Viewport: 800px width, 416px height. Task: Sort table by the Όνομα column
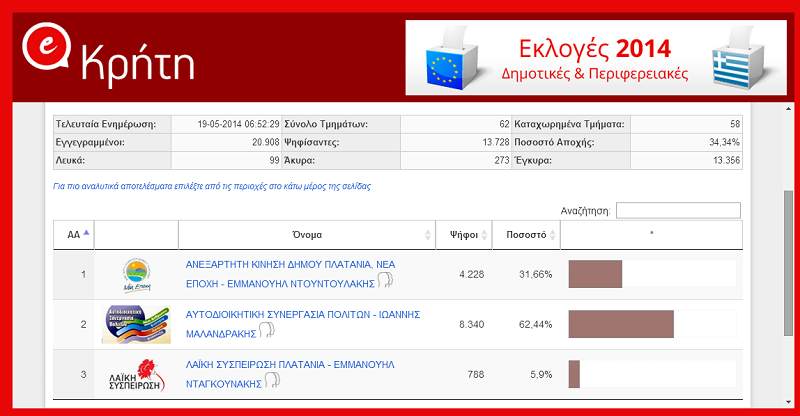(x=307, y=235)
